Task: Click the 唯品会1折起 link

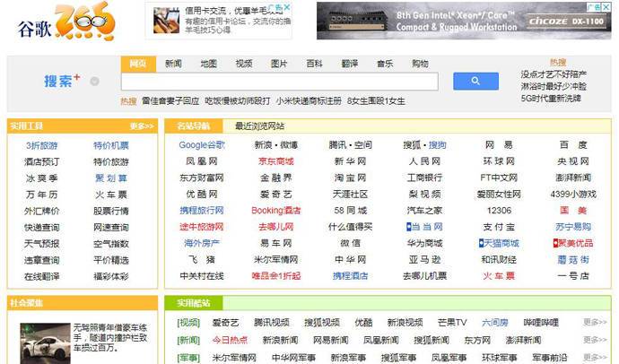Action: pos(276,276)
